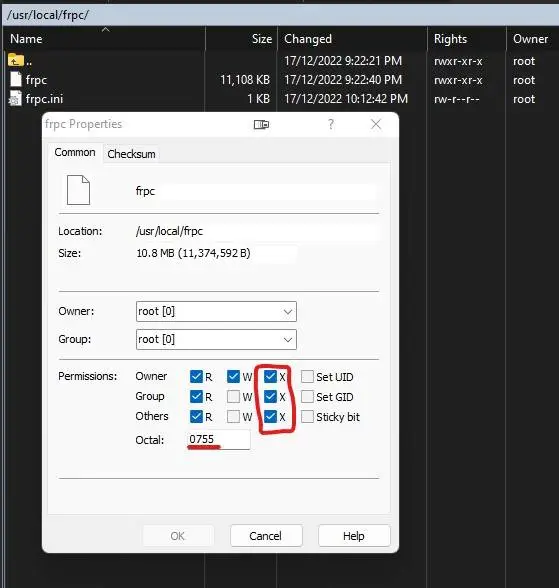The image size is (559, 588).
Task: Click the /usr/local/frpc/ path bar
Action: pyautogui.click(x=280, y=15)
